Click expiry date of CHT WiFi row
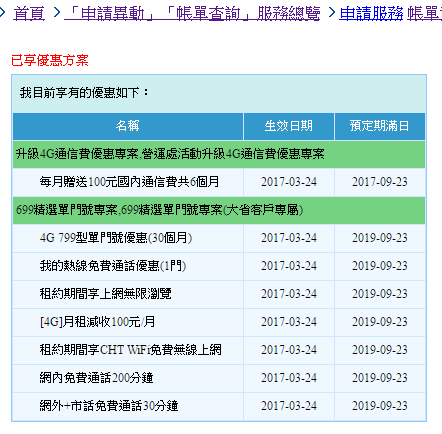The height and width of the screenshot is (434, 442). pos(380,350)
